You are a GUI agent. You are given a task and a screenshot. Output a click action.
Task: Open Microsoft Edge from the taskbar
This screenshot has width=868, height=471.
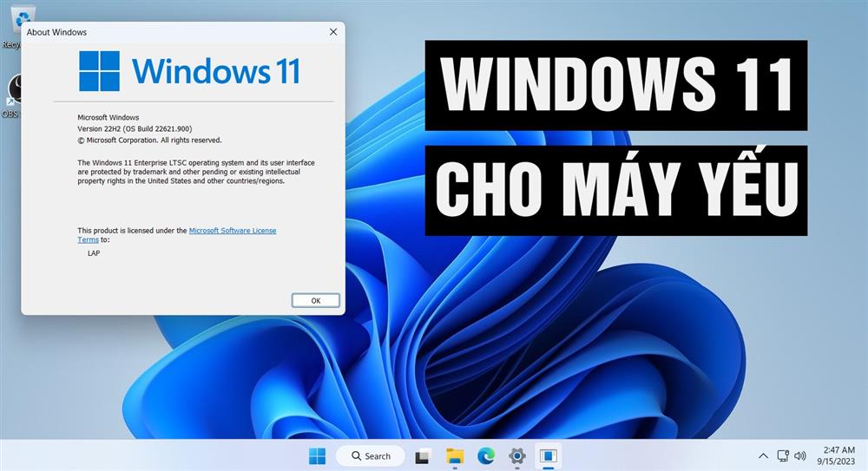[x=486, y=456]
